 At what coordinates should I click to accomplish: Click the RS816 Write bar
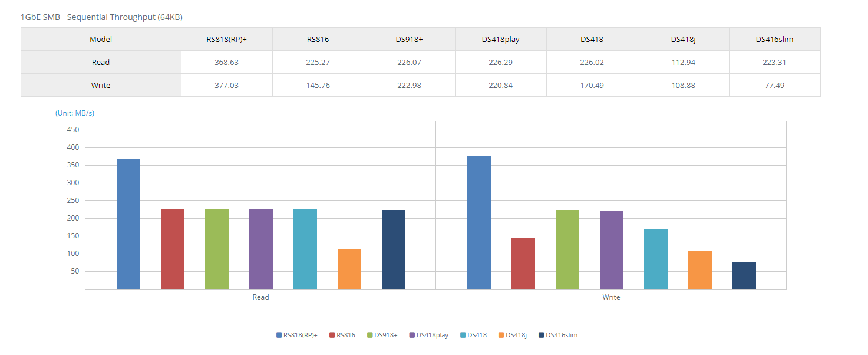[x=523, y=263]
